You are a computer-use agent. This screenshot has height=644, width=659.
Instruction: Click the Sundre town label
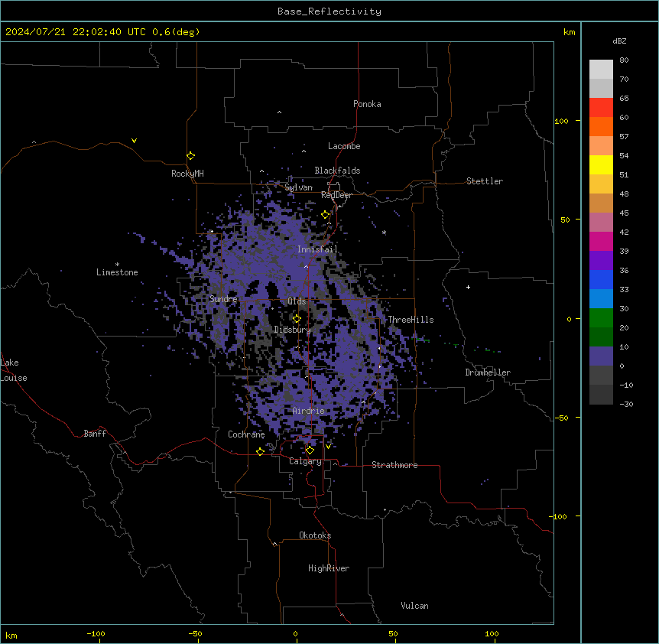pyautogui.click(x=223, y=299)
